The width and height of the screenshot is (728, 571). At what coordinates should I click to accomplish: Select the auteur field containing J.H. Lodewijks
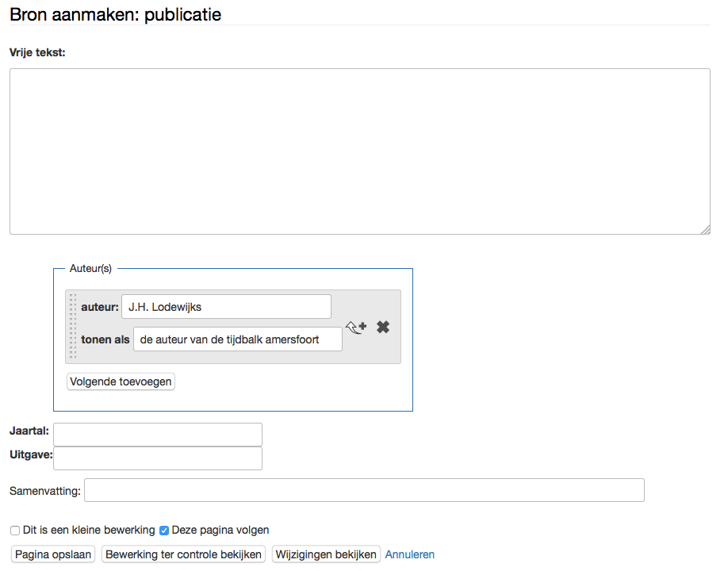click(226, 306)
